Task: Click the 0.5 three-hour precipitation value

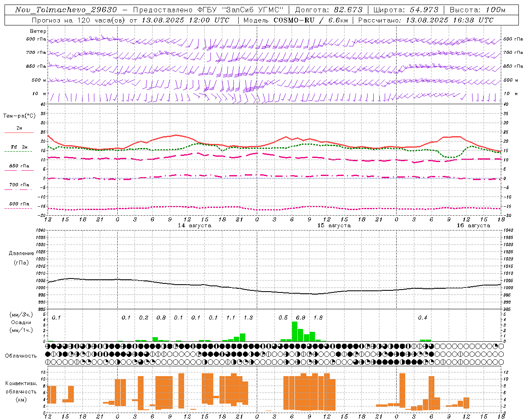Action: [283, 318]
